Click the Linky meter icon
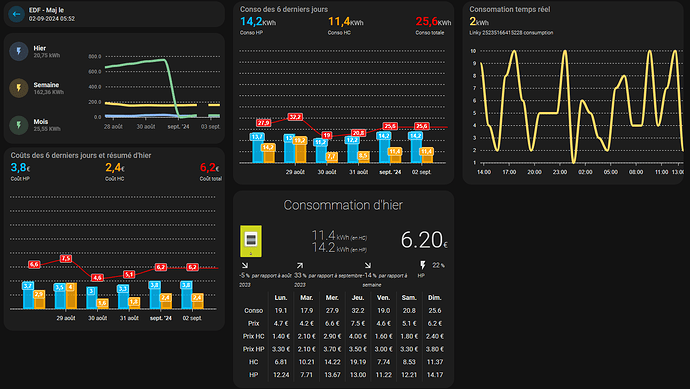 click(251, 241)
